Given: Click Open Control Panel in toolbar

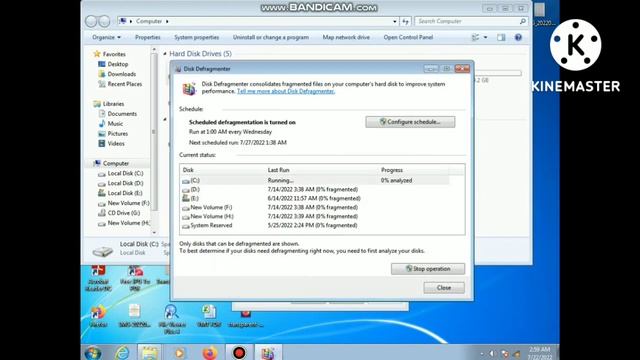Looking at the screenshot, I should (x=408, y=37).
